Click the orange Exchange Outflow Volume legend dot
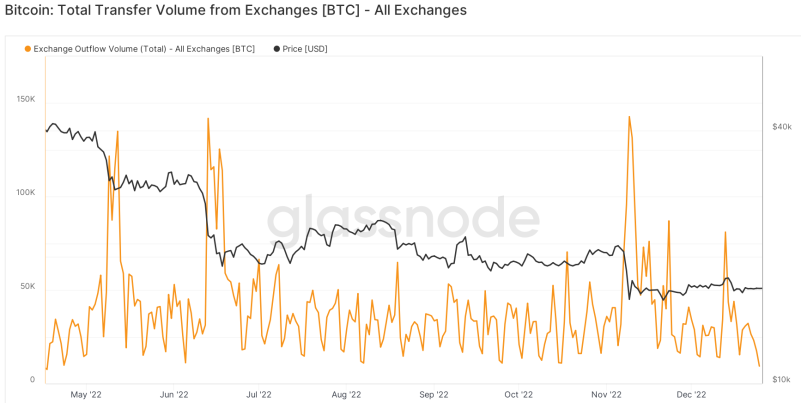This screenshot has width=801, height=403. coord(28,49)
